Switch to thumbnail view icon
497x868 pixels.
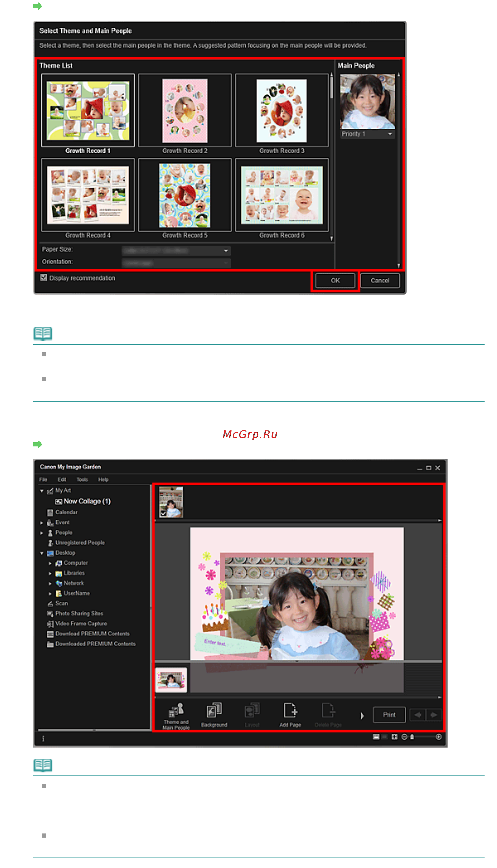pyautogui.click(x=376, y=737)
